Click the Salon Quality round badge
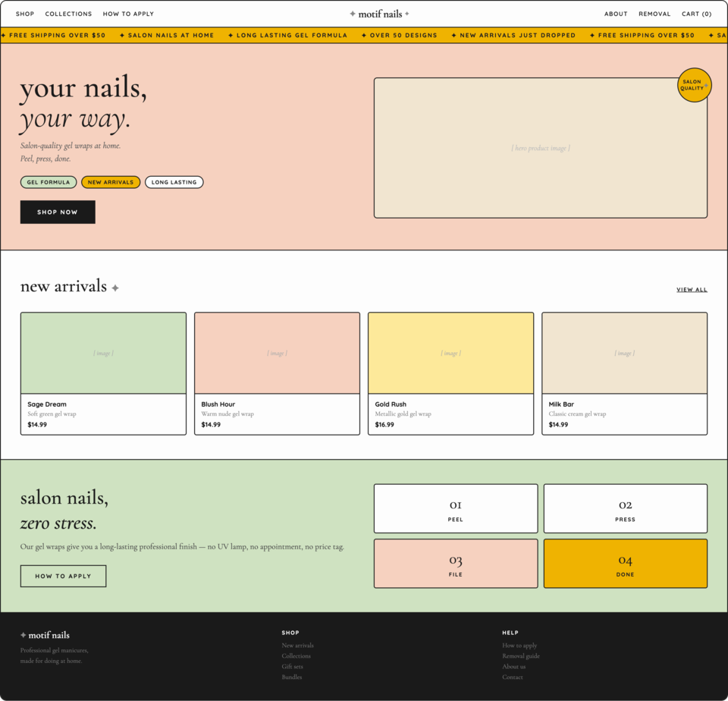 (694, 85)
